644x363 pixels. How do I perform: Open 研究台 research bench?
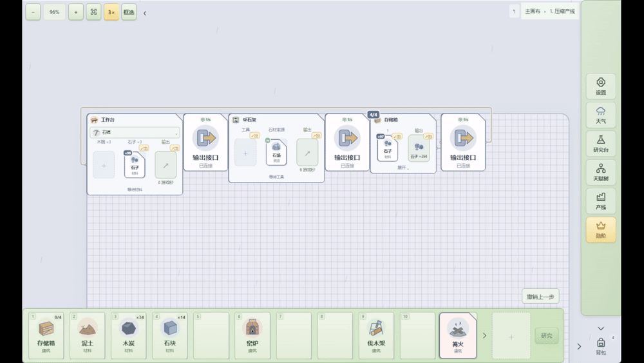600,144
